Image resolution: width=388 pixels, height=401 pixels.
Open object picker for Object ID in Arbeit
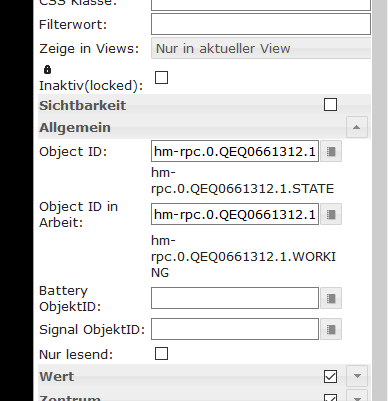pyautogui.click(x=331, y=214)
